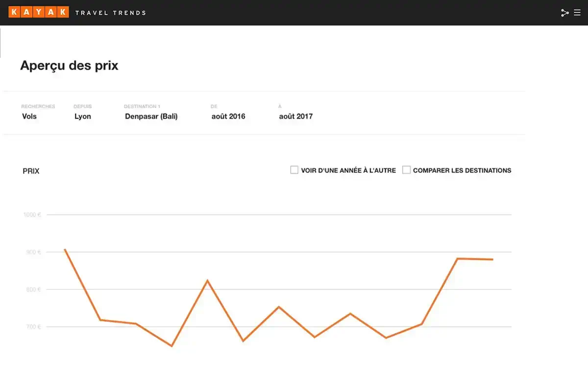Screen dimensions: 588x368
Task: Click the KAYAK logo
Action: (x=38, y=12)
